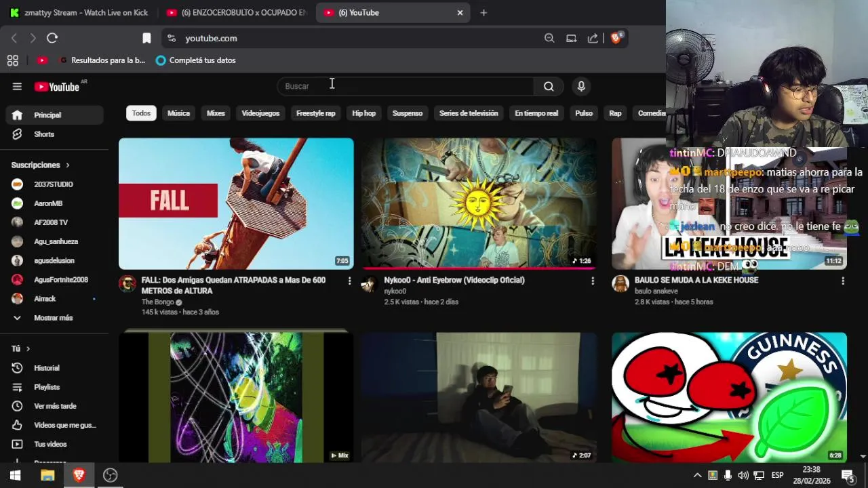Image resolution: width=868 pixels, height=488 pixels.
Task: Open baulo anakeve channel avatar
Action: (620, 283)
